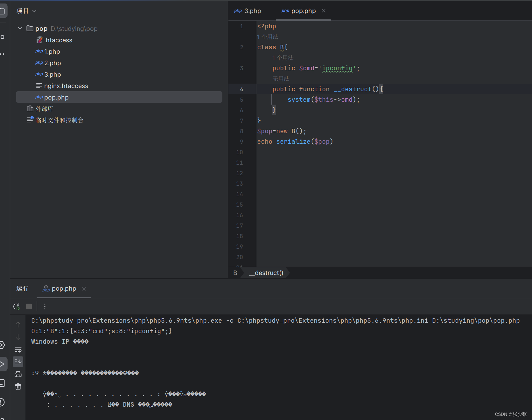The height and width of the screenshot is (420, 532).
Task: Click the rerun pop.php icon
Action: 17,306
